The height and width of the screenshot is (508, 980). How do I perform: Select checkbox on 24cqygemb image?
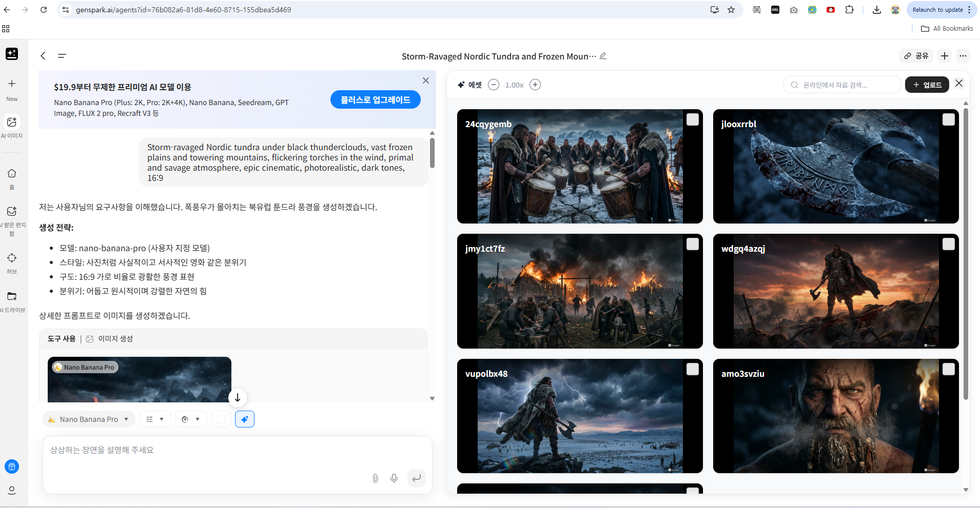point(693,119)
